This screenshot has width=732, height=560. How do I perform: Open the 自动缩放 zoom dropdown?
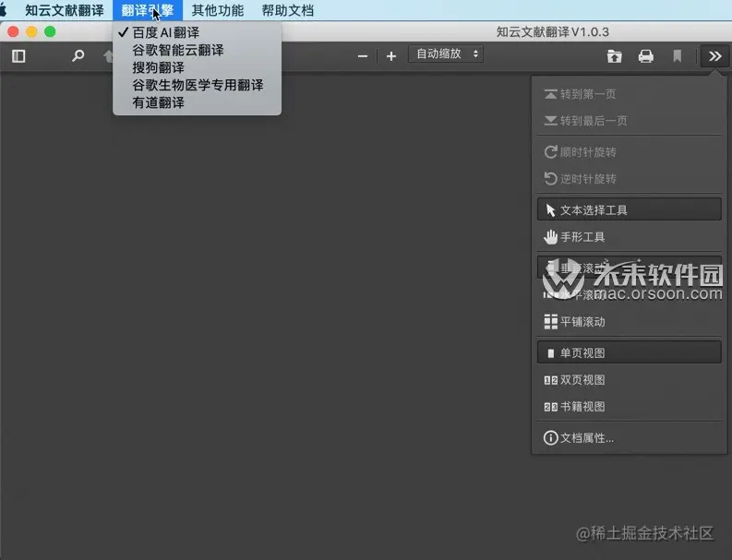click(x=446, y=54)
